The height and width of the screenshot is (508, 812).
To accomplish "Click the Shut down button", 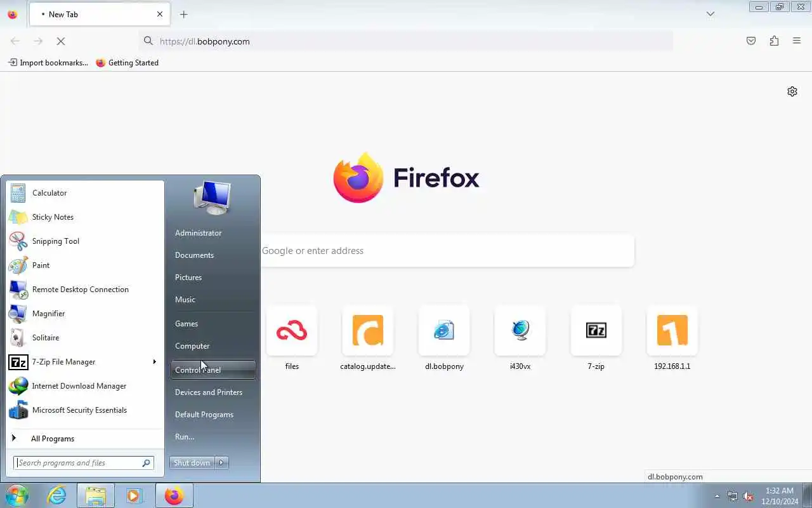I will tap(192, 463).
